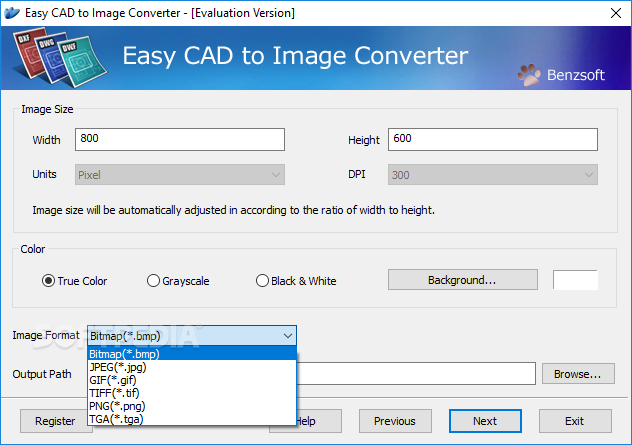The width and height of the screenshot is (632, 445).
Task: Click the Output Path label
Action: [x=42, y=374]
